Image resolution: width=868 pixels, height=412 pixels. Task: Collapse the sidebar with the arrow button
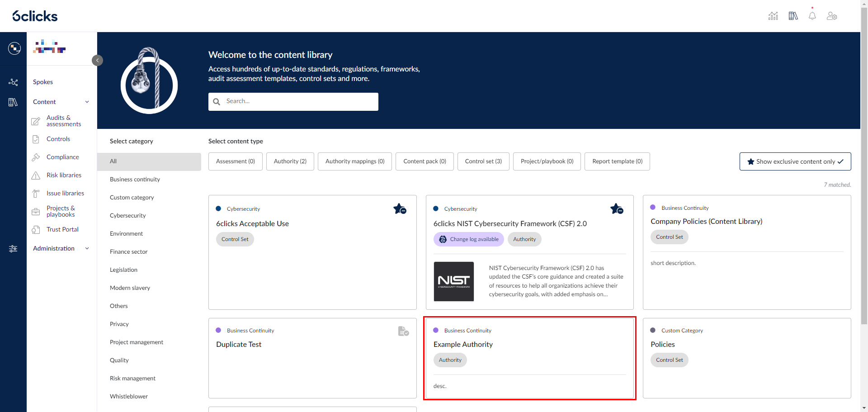97,60
